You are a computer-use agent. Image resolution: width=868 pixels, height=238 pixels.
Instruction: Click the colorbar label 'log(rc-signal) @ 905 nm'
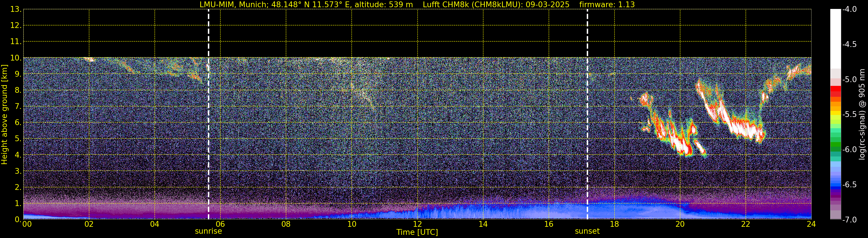pos(862,114)
